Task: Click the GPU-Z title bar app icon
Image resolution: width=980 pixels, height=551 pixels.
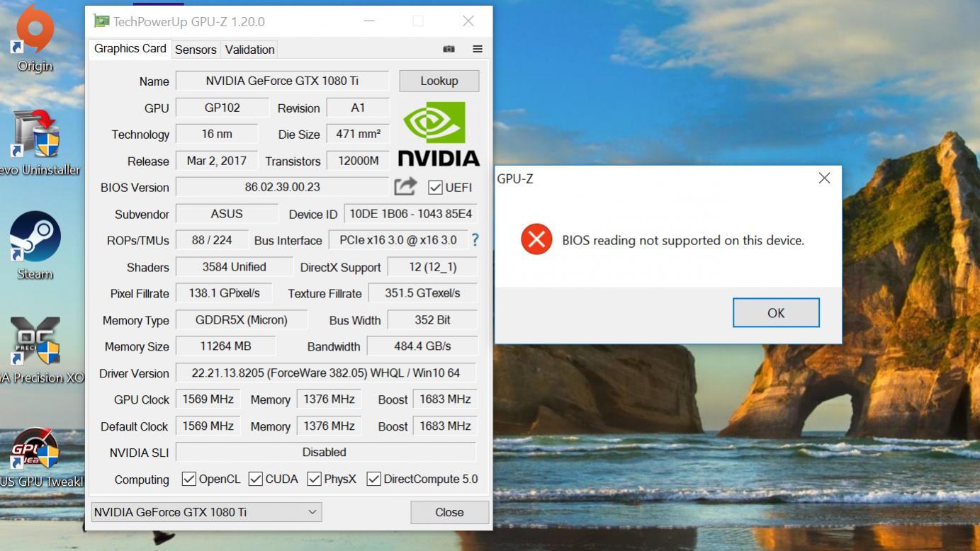Action: 101,21
